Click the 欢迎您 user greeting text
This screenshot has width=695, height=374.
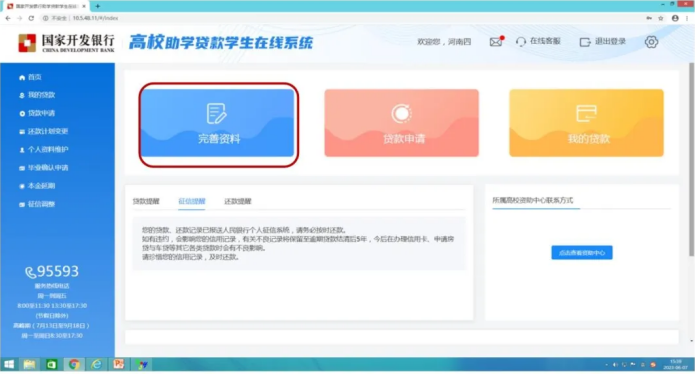click(444, 42)
